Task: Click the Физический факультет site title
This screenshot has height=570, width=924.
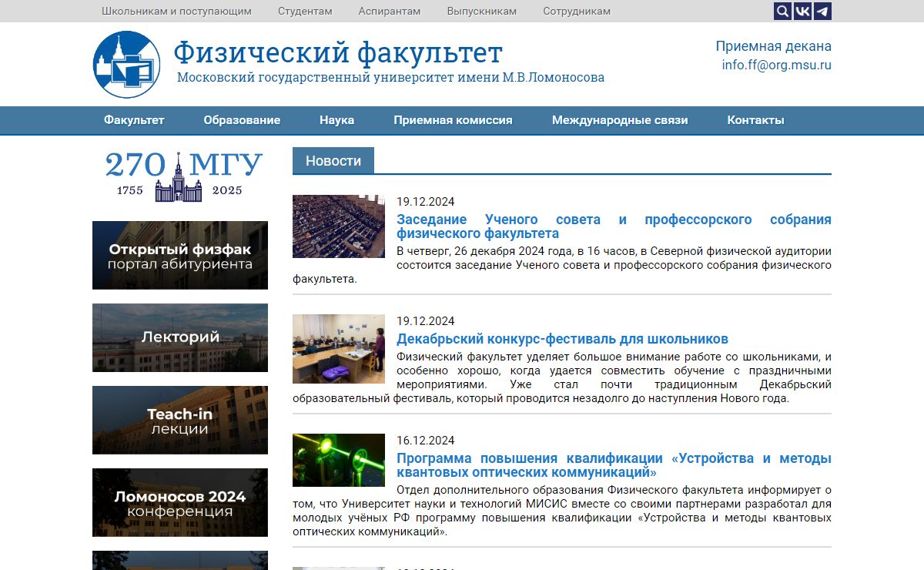Action: click(338, 52)
